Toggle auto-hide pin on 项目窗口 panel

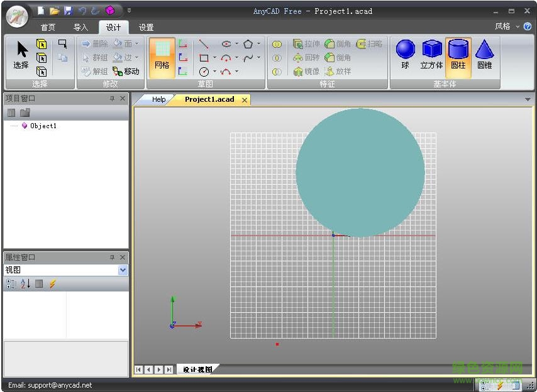[113, 98]
